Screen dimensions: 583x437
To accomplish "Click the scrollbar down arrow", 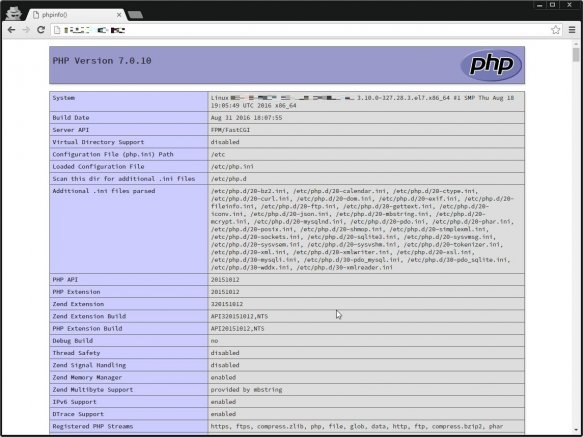I will (576, 431).
